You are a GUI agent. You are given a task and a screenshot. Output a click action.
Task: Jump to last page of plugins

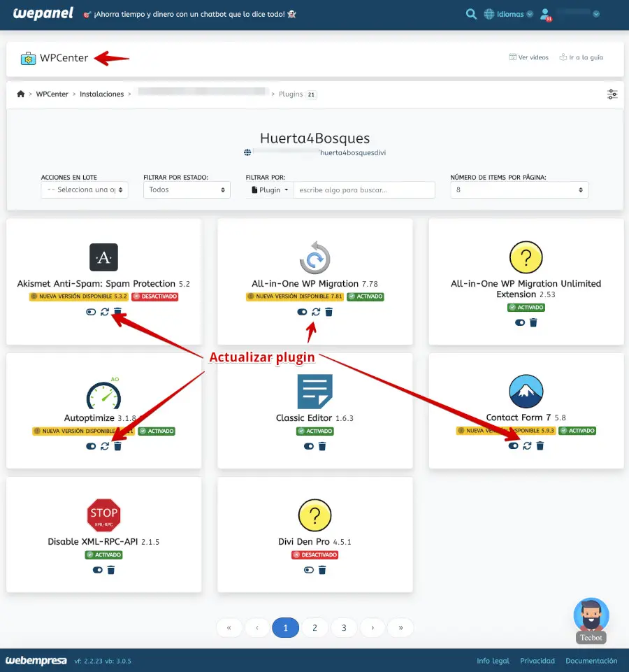(400, 628)
